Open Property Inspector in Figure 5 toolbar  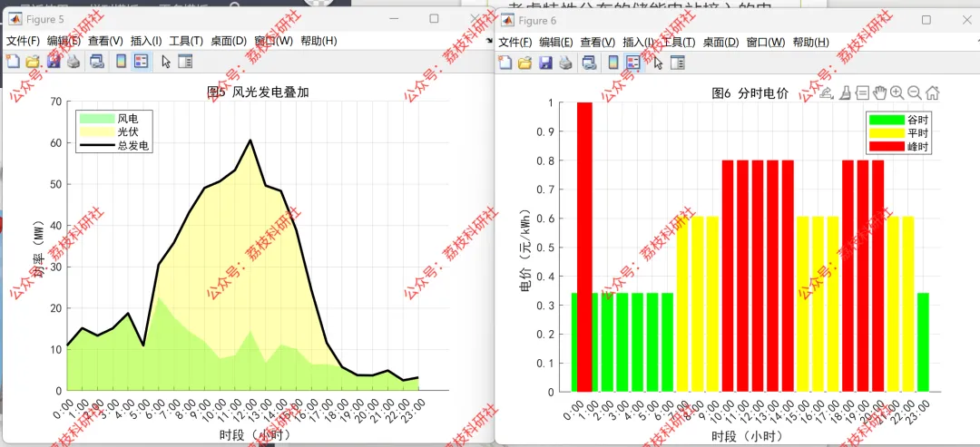coord(185,61)
